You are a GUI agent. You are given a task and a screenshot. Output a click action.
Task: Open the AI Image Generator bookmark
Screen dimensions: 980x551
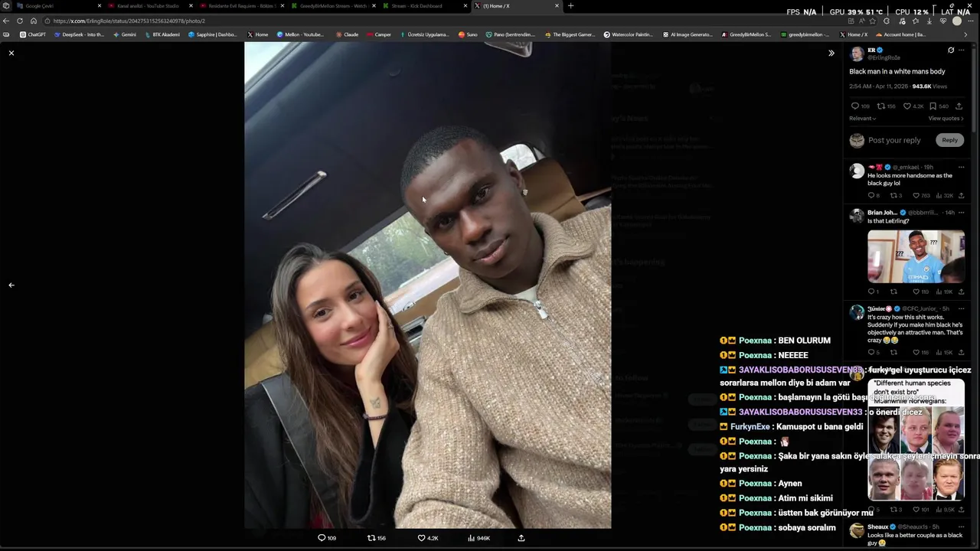[688, 34]
